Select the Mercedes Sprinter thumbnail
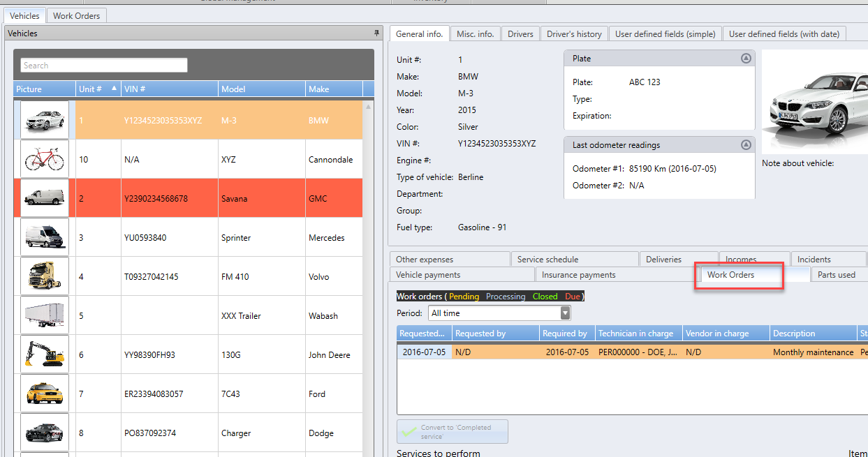This screenshot has height=457, width=868. click(x=45, y=237)
